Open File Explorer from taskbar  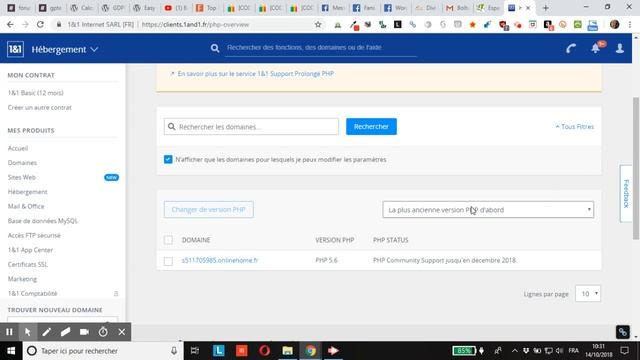287,351
